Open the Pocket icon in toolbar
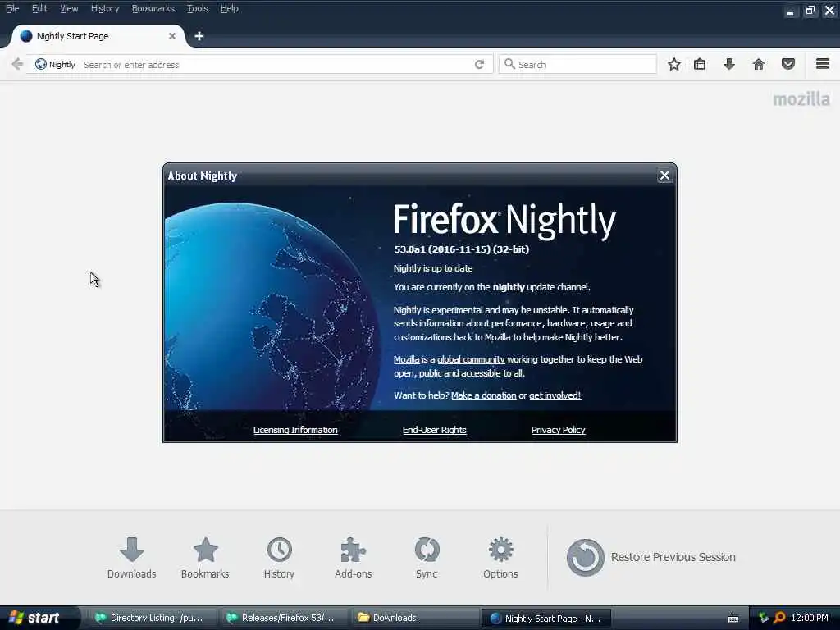Screen dimensions: 840x630 tap(788, 64)
